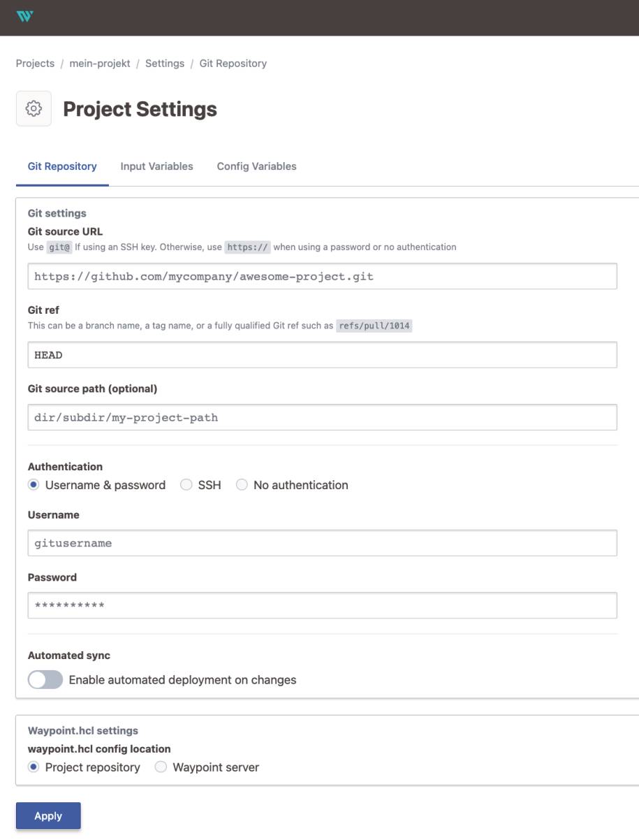
Task: Open mein-projekt breadcrumb link
Action: (100, 64)
